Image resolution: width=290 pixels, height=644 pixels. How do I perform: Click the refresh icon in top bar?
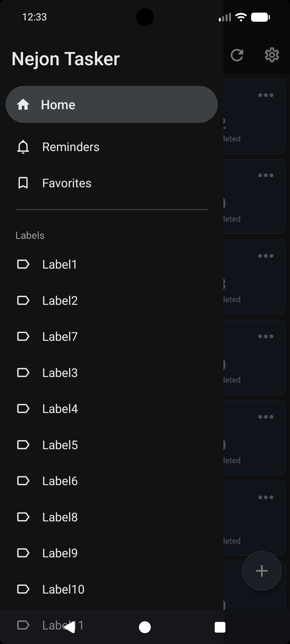237,55
